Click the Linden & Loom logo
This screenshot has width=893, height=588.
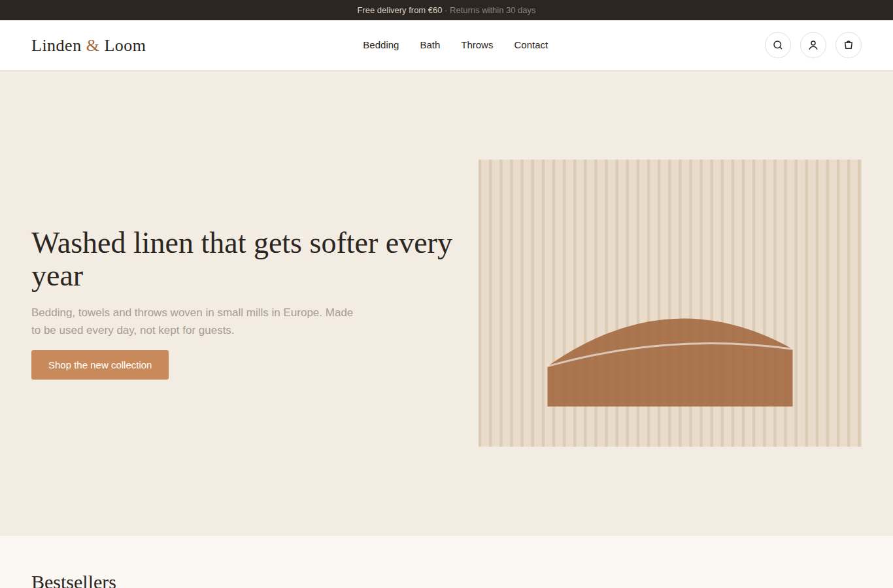88,45
